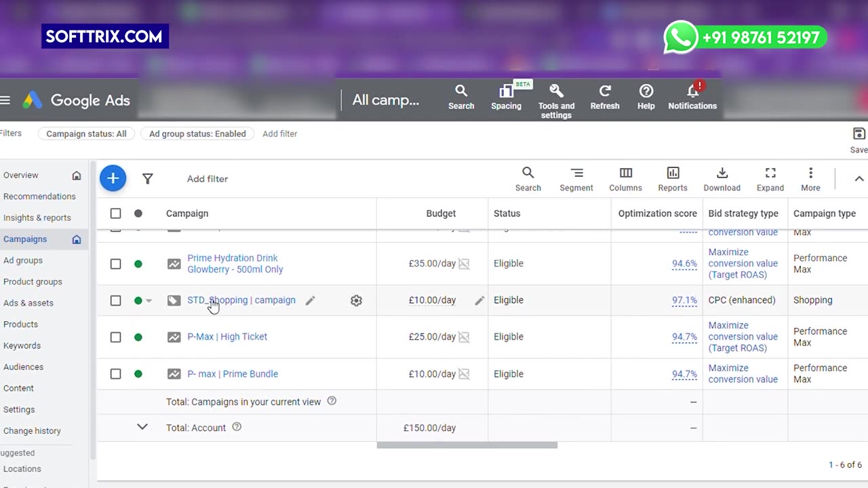Sort by Optimization score column header
868x488 pixels.
tap(658, 213)
